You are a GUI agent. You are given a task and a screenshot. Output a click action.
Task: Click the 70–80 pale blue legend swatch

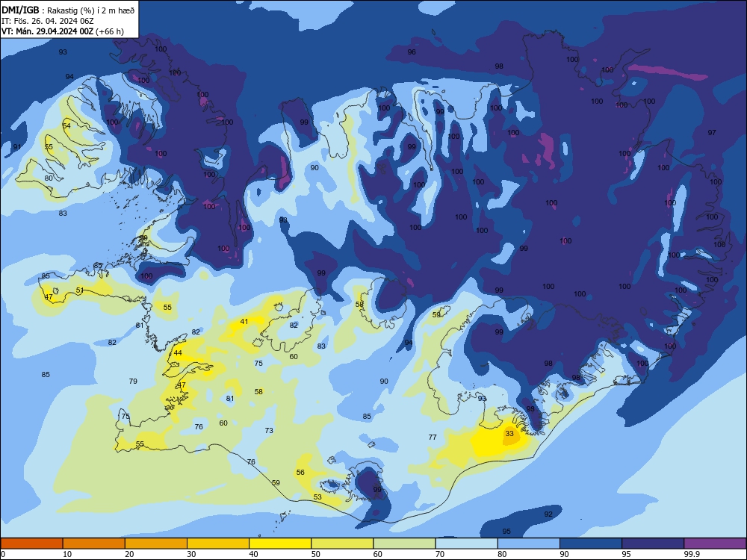click(466, 544)
